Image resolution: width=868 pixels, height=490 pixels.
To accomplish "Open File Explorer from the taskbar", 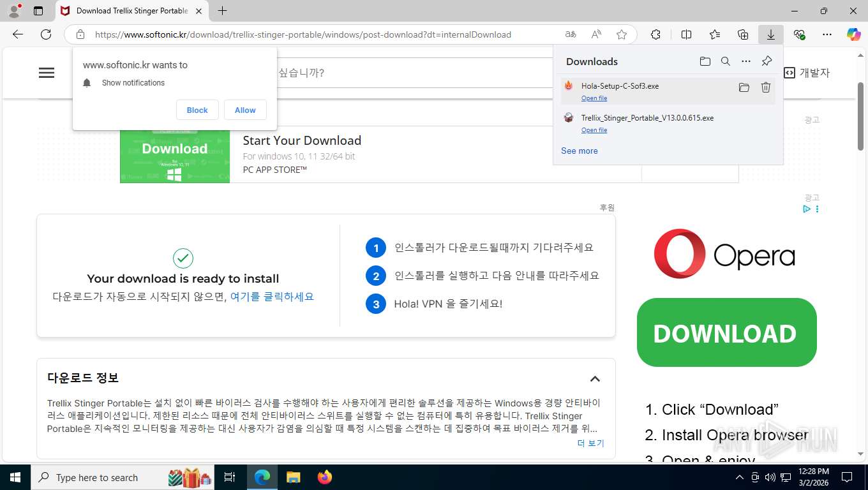I will 293,477.
